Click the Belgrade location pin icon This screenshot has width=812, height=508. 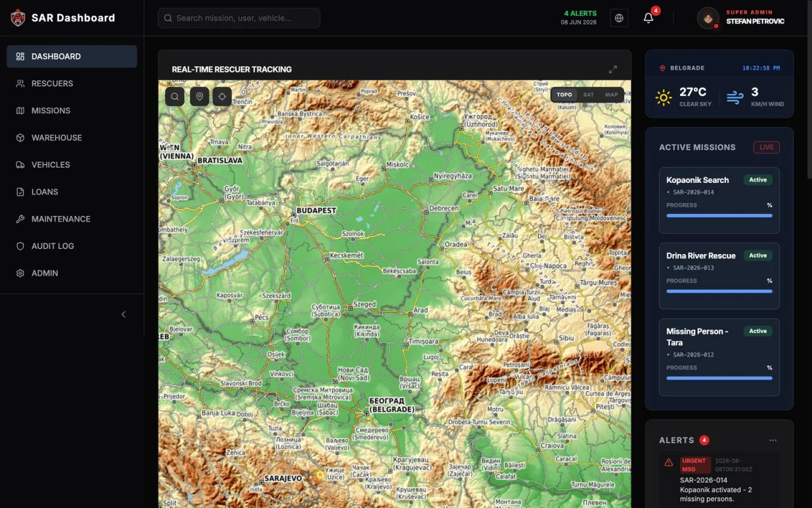click(x=662, y=68)
